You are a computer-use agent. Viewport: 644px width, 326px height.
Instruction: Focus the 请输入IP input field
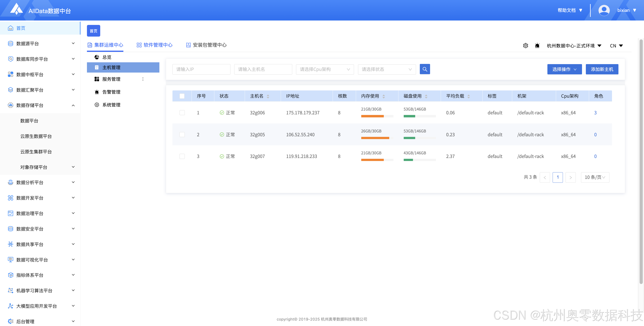pos(201,69)
